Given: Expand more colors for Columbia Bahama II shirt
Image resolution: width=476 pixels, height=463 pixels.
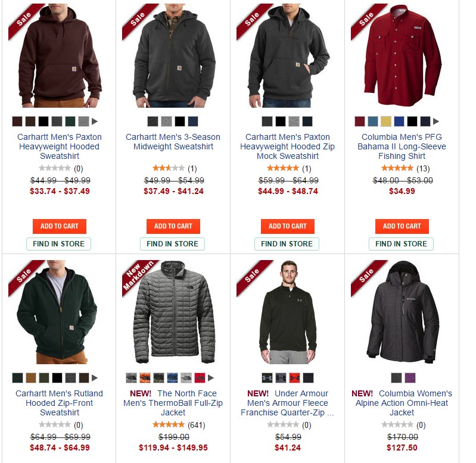Looking at the screenshot, I should [x=436, y=121].
